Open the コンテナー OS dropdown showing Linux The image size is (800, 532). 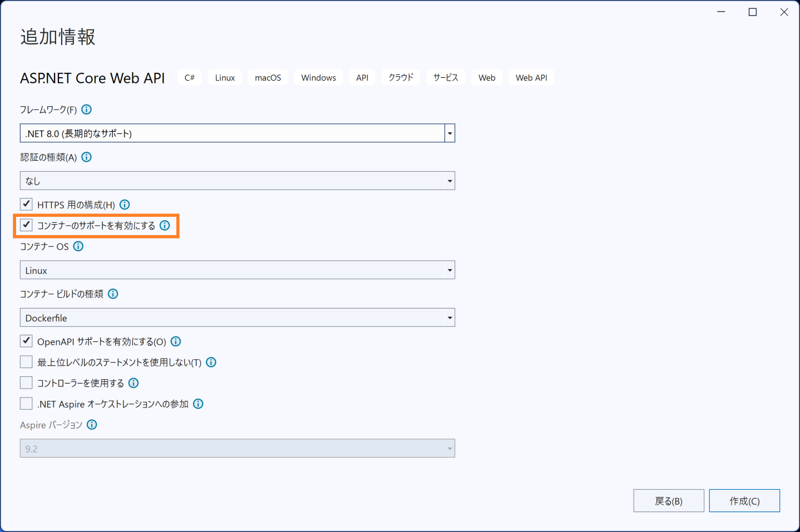(x=238, y=270)
